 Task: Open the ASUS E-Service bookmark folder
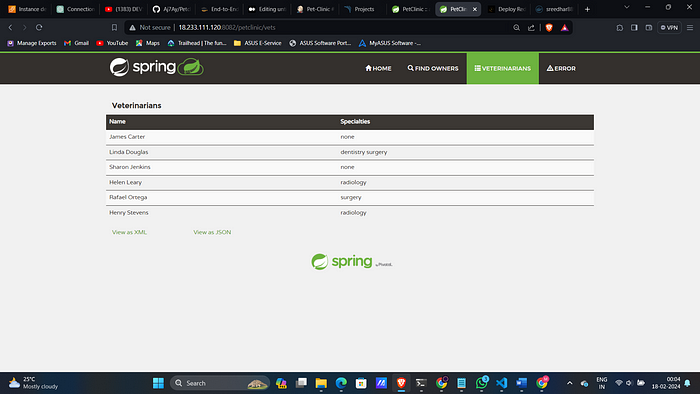[258, 43]
